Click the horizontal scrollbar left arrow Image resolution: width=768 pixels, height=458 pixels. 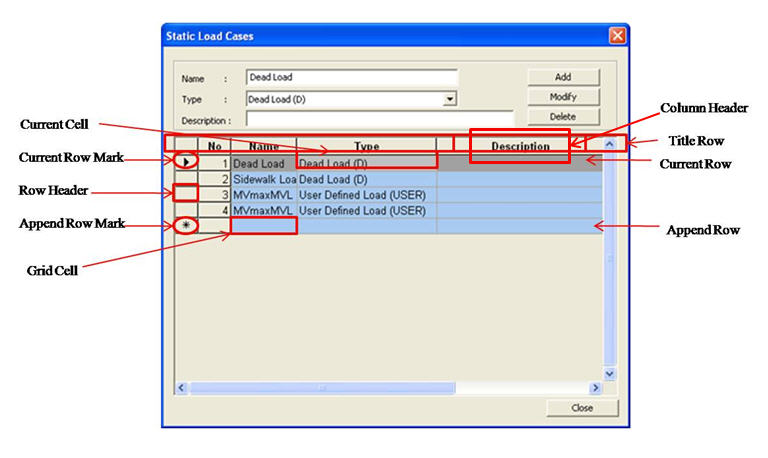pos(182,387)
